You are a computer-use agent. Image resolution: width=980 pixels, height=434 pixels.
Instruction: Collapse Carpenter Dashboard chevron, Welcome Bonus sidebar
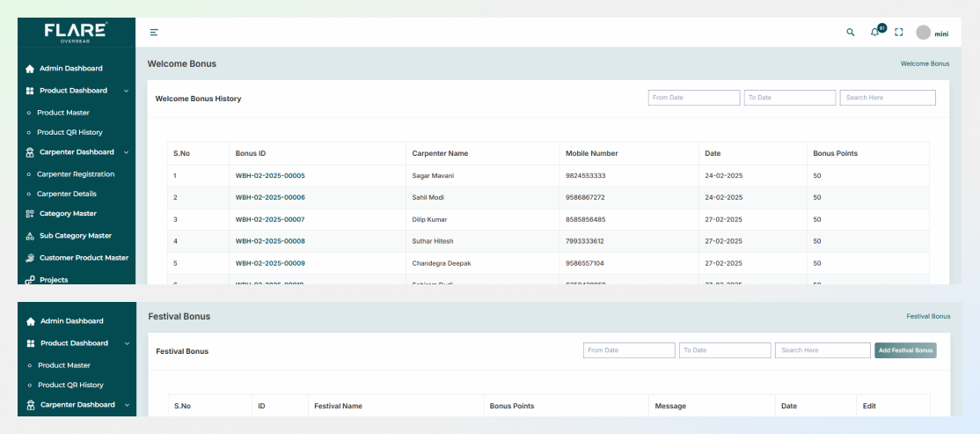tap(127, 152)
